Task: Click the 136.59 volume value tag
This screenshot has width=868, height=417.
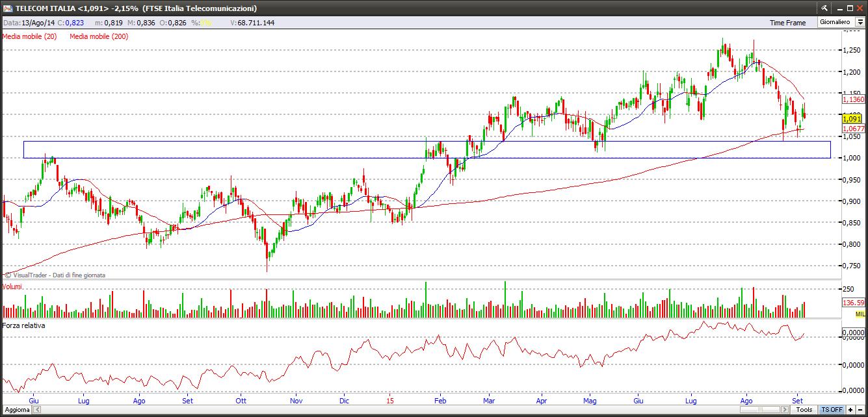Action: [853, 303]
